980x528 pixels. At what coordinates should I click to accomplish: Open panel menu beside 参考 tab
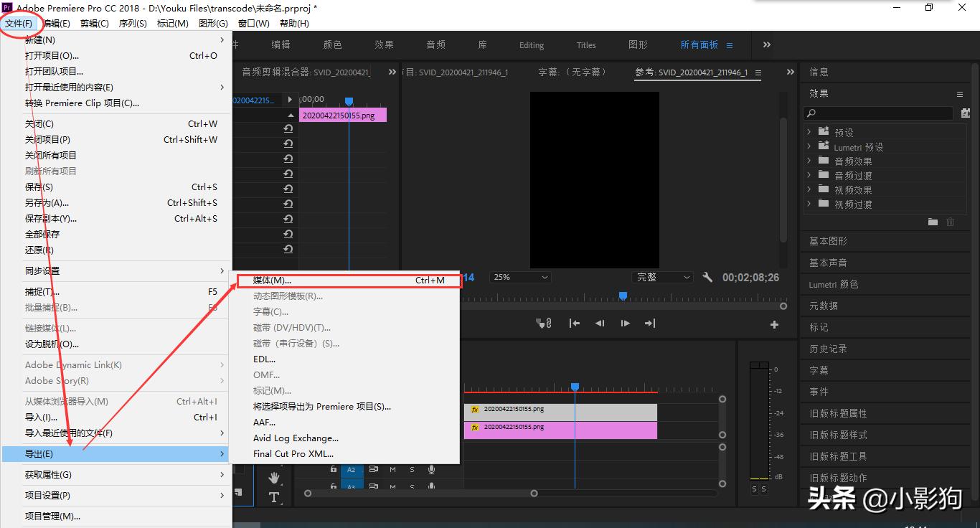tap(758, 72)
